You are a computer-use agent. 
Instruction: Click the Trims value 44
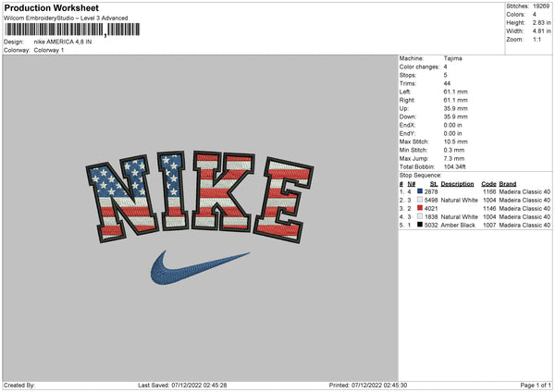447,83
